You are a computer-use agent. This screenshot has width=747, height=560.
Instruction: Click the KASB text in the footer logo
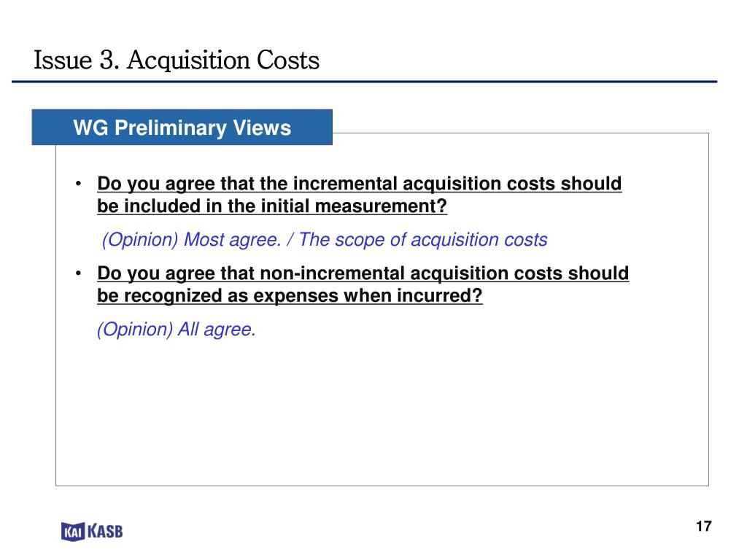[105, 531]
